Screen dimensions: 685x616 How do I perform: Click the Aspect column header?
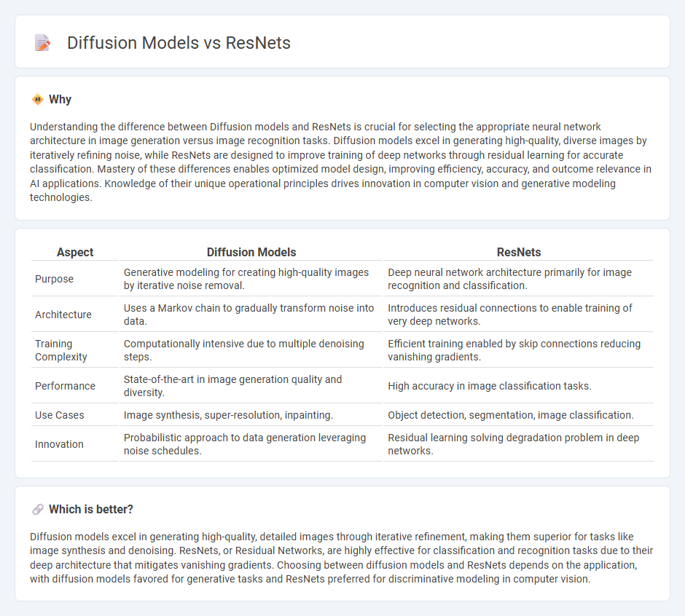coord(75,253)
